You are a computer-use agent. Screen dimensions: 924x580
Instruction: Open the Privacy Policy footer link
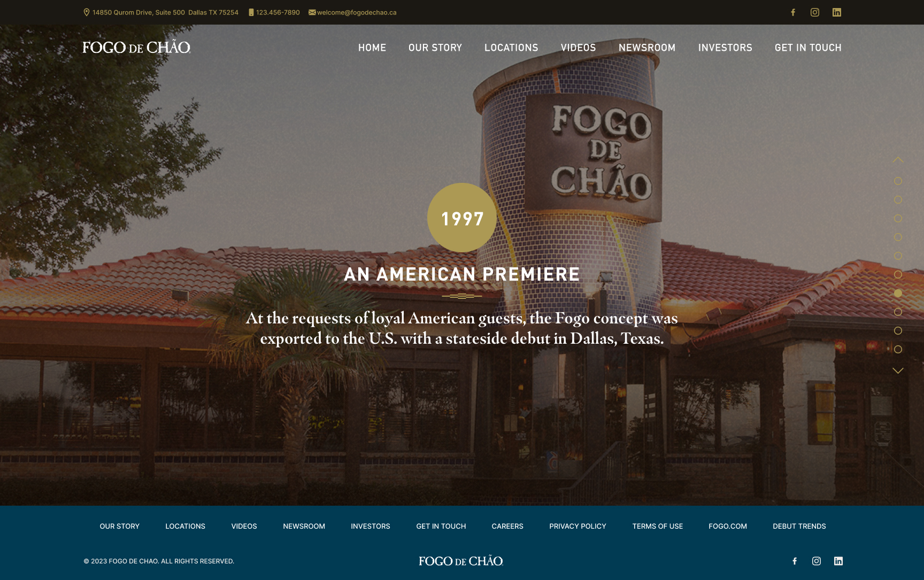coord(577,526)
